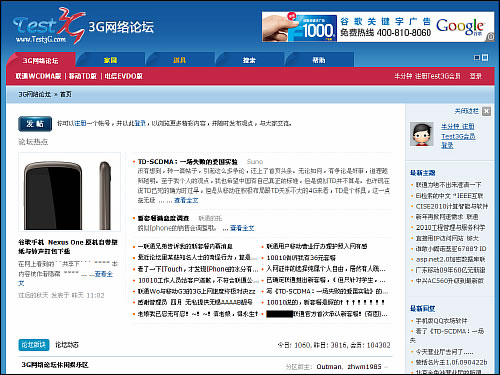The width and height of the screenshot is (500, 375).
Task: Click 注册Test3G会员 in the red bar
Action: [438, 76]
